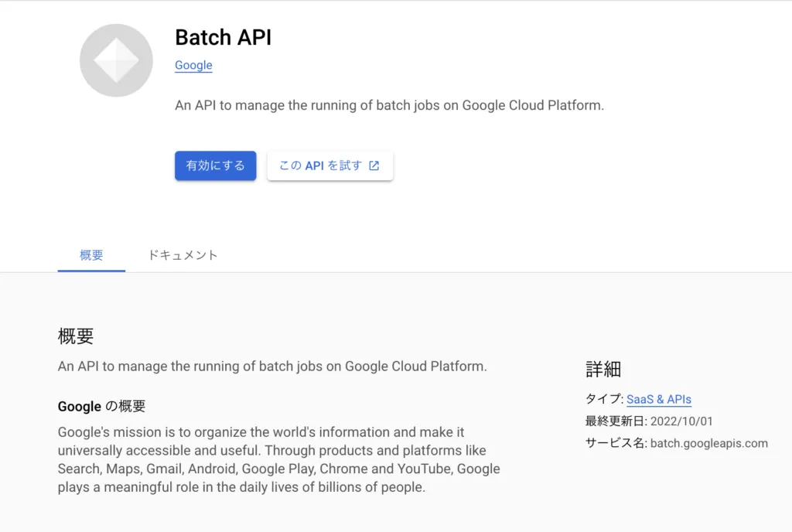Open the Google publisher link

point(193,65)
